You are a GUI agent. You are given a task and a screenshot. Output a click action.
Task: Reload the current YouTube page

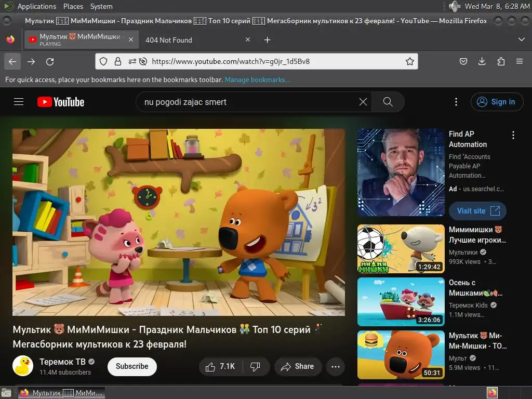point(50,61)
